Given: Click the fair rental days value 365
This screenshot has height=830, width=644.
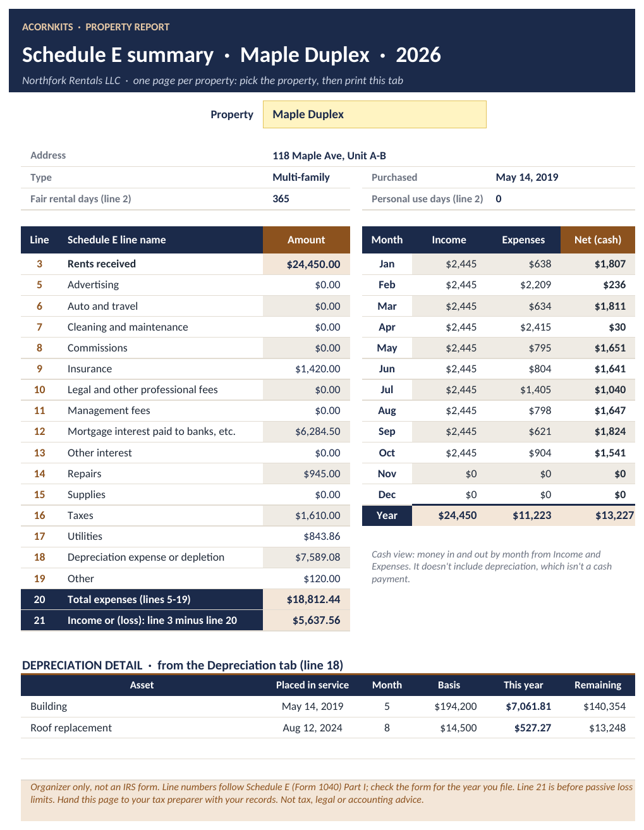Looking at the screenshot, I should pos(281,198).
